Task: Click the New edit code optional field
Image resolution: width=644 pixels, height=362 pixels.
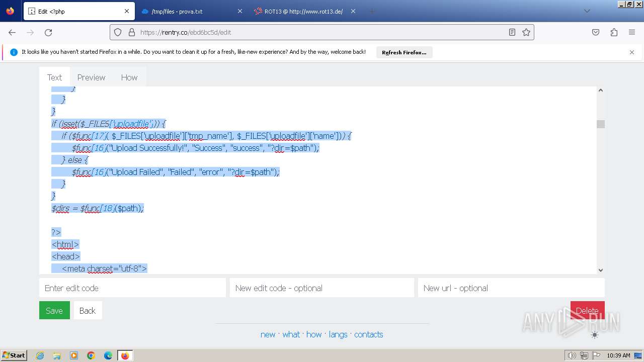Action: (322, 288)
